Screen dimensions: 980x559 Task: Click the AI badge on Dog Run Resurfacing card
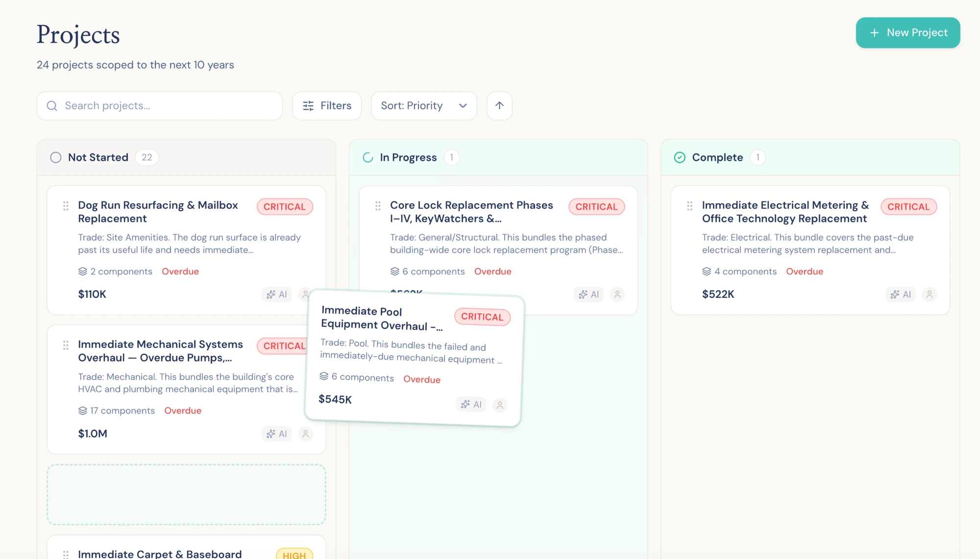[x=277, y=294]
